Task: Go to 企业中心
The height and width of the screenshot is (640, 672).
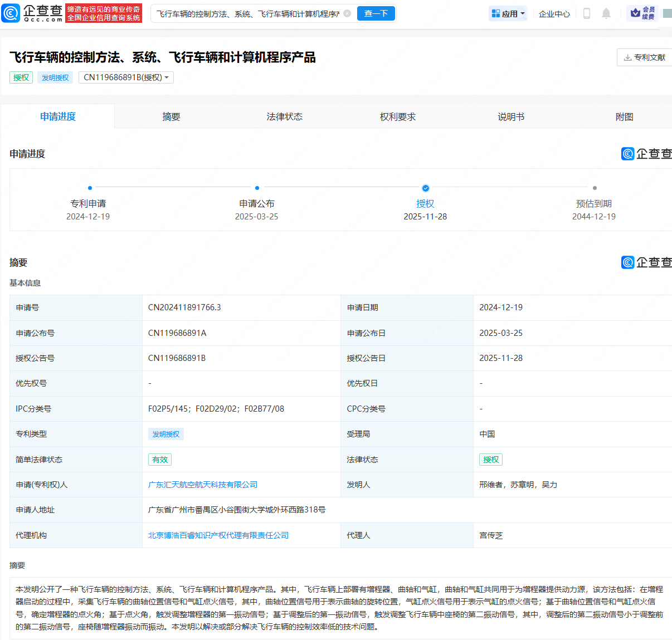Action: click(554, 13)
